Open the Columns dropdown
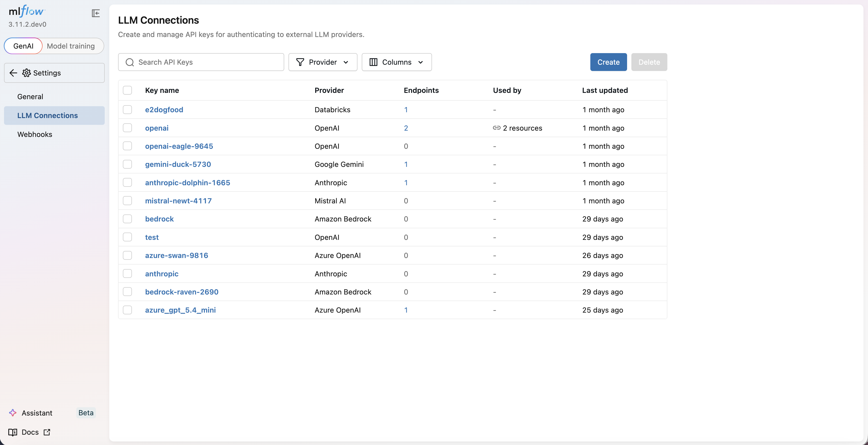The image size is (868, 445). 396,62
